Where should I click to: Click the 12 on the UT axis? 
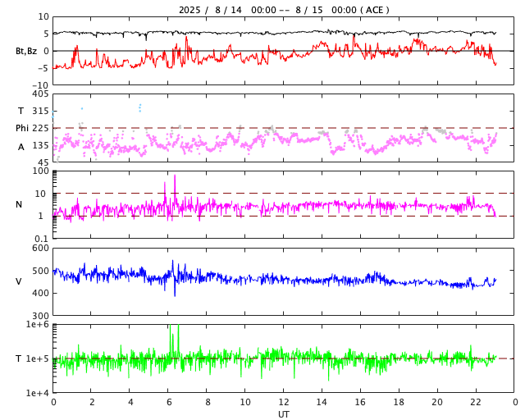(284, 402)
